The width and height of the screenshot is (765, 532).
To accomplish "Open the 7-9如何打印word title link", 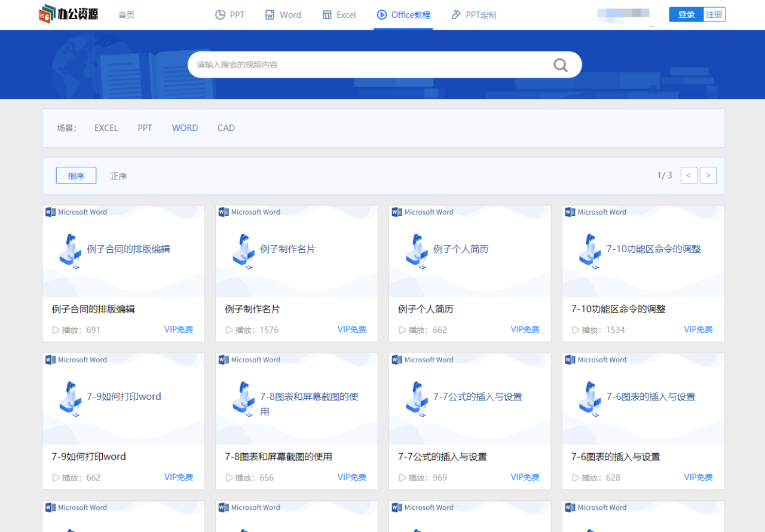I will point(89,457).
